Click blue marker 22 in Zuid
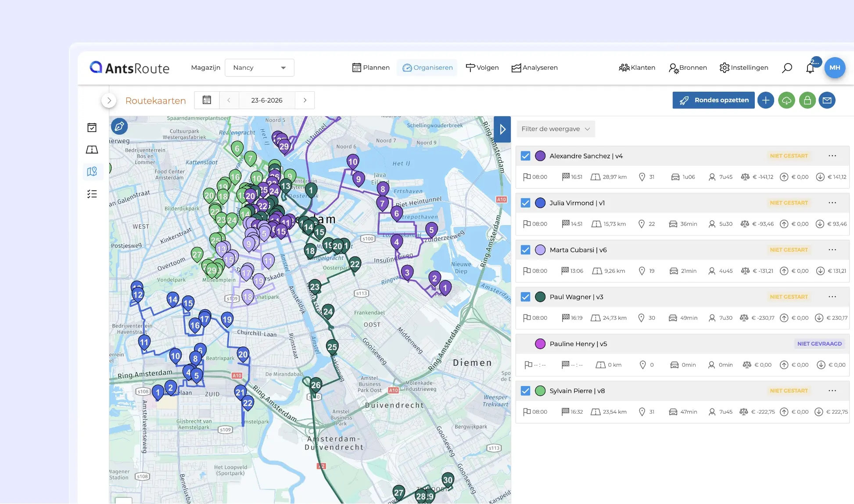Viewport: 854px width, 504px height. [248, 403]
